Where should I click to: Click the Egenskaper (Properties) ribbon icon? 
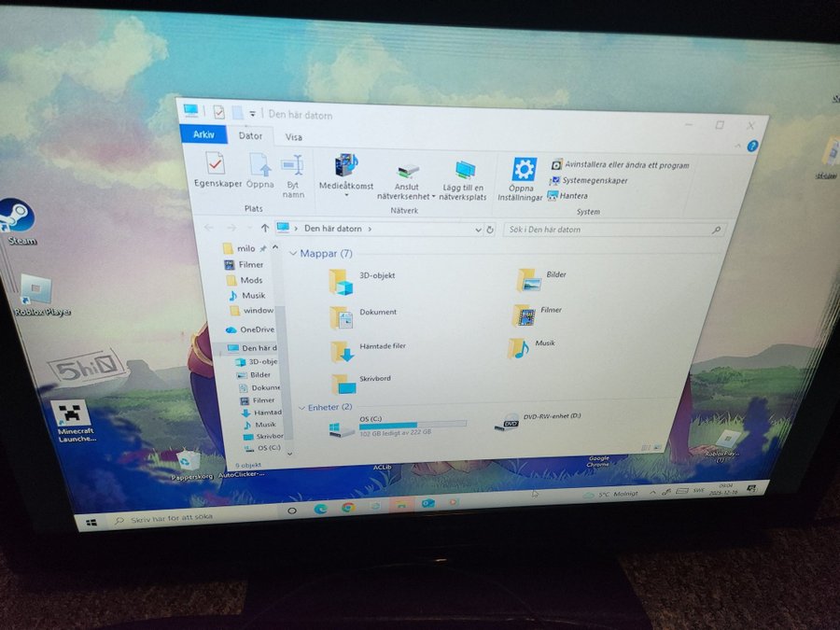pos(216,164)
